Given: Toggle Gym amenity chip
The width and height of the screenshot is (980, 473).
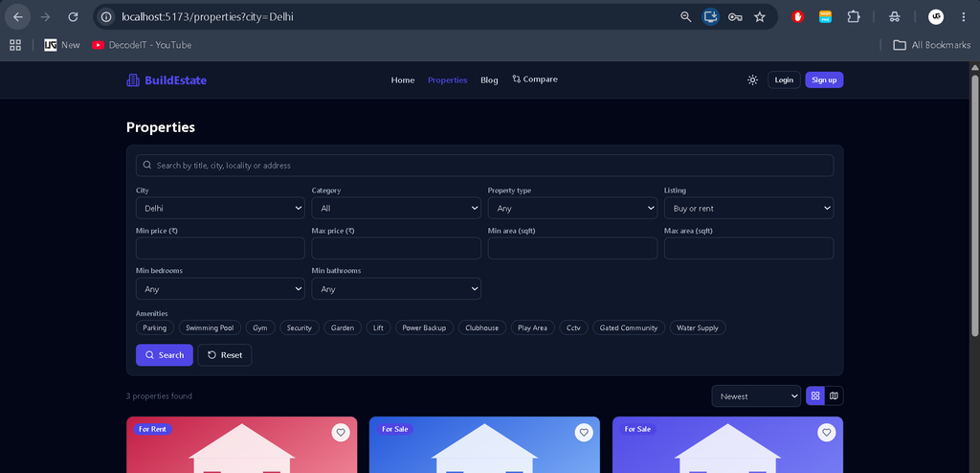Looking at the screenshot, I should [260, 327].
